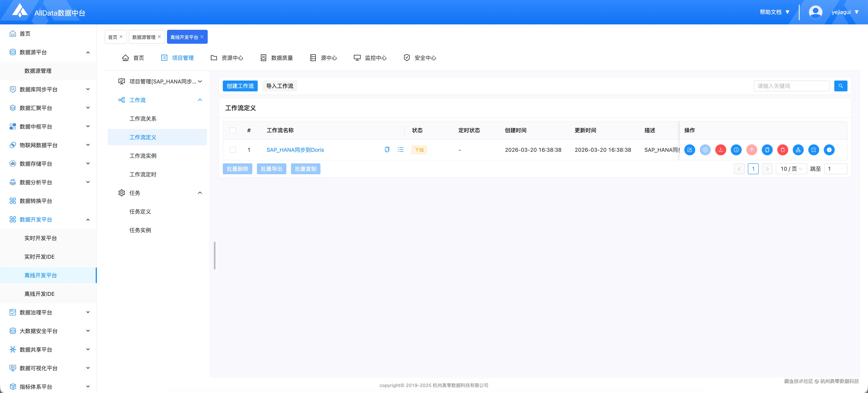The width and height of the screenshot is (868, 393).
Task: Click the info version icon in operations
Action: pyautogui.click(x=829, y=150)
